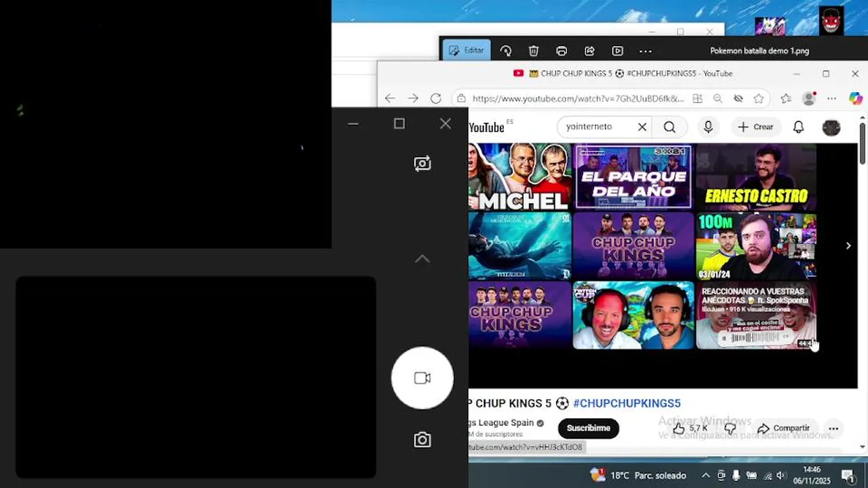Open the Windows notification center
Viewport: 868px width, 488px height.
pyautogui.click(x=848, y=475)
